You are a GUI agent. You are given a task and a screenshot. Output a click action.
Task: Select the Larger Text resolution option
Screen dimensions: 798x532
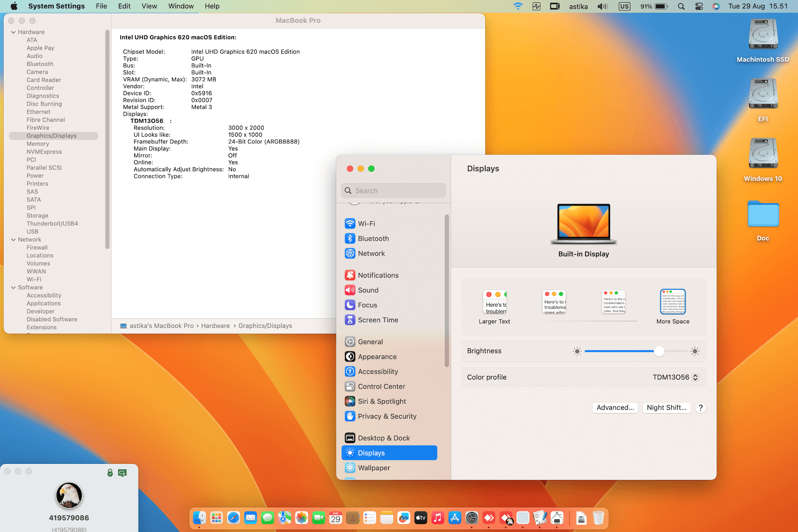pyautogui.click(x=494, y=303)
